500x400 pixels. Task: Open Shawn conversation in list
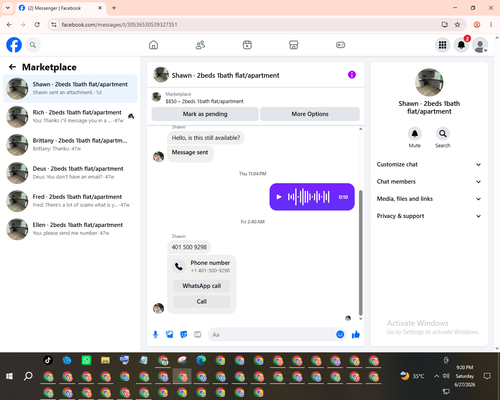tap(70, 88)
